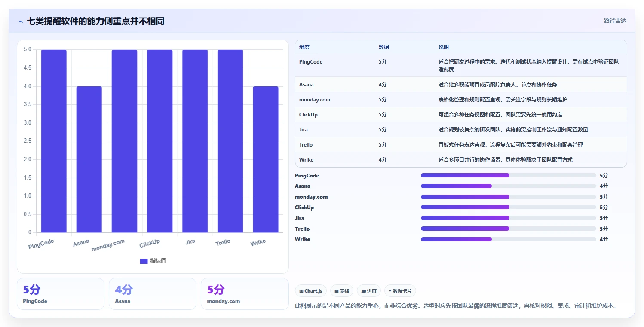Click the monday.com bar in chart
644x327 pixels.
click(x=124, y=141)
